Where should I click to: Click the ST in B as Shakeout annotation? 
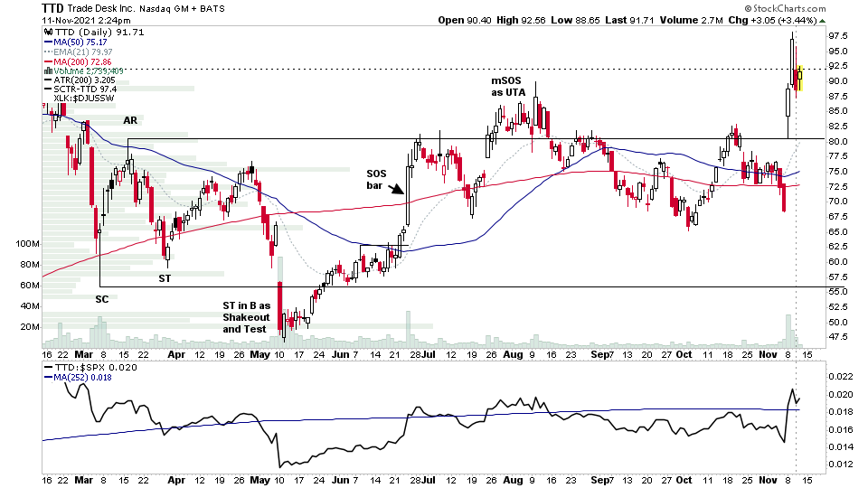(x=246, y=317)
